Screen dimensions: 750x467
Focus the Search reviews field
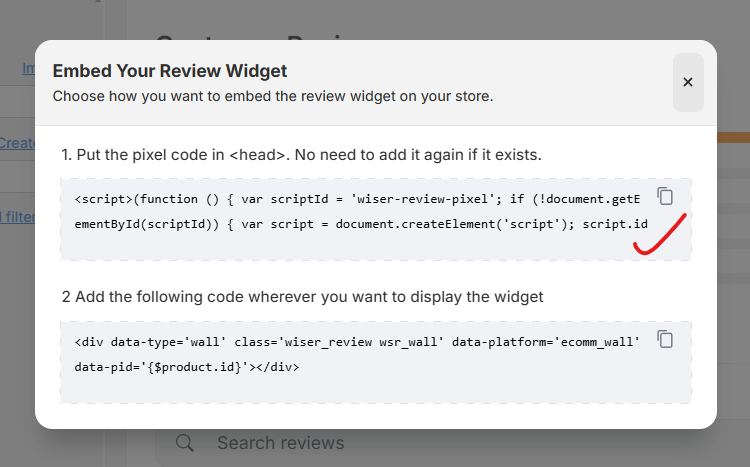coord(400,443)
